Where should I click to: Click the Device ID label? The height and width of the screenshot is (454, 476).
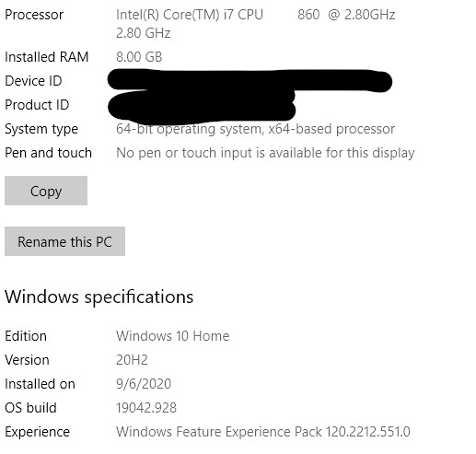click(33, 81)
